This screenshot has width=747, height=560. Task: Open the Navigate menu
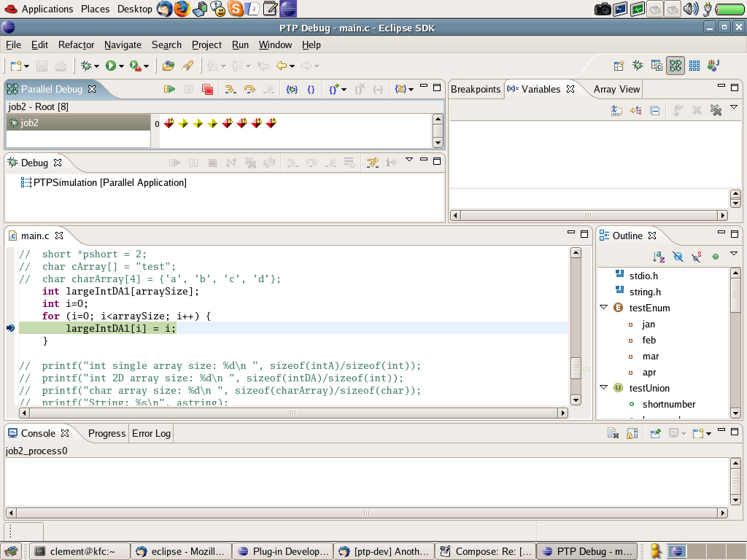tap(123, 44)
